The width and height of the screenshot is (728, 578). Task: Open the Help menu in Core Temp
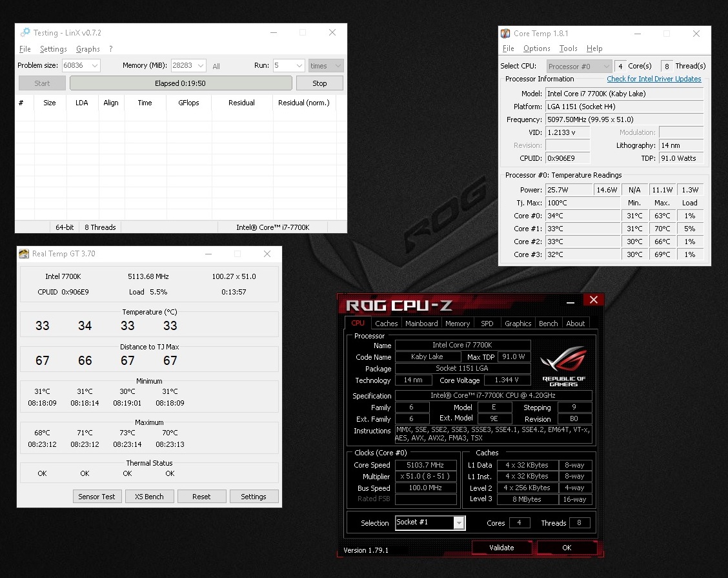coord(594,48)
